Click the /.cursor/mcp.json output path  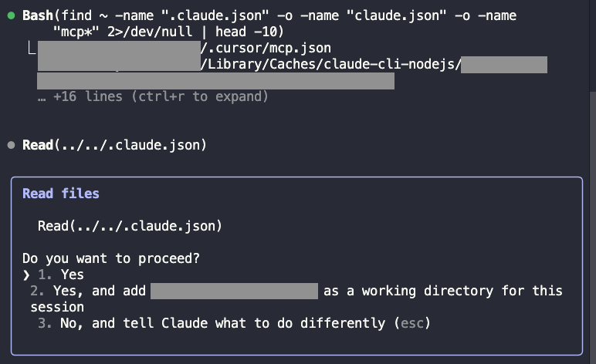pos(266,49)
